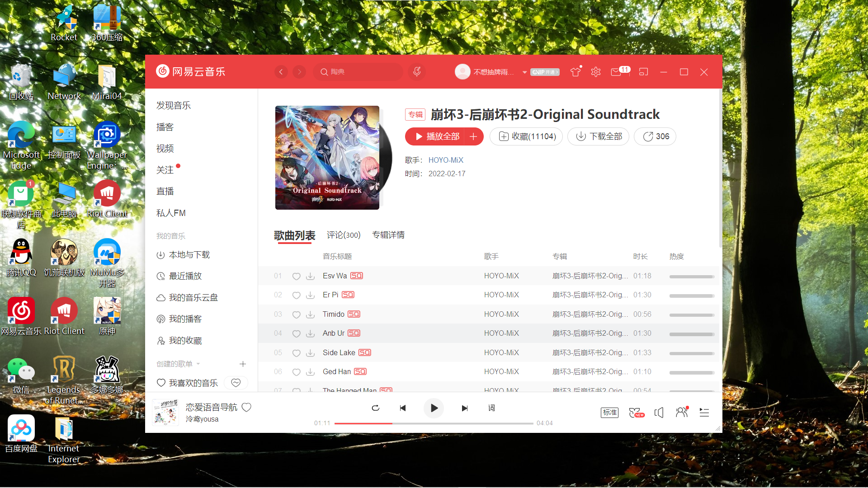The image size is (868, 488).
Task: Download the song Esv Wa
Action: coord(310,276)
